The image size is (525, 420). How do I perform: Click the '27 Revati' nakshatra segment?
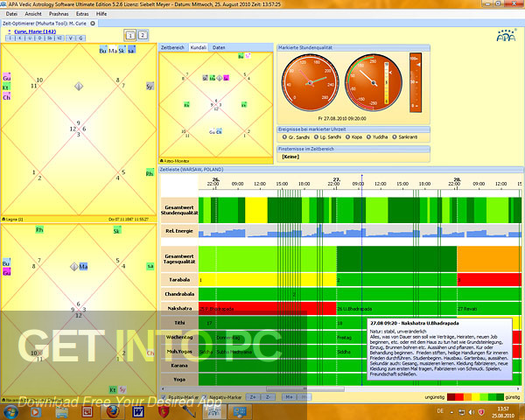point(489,309)
